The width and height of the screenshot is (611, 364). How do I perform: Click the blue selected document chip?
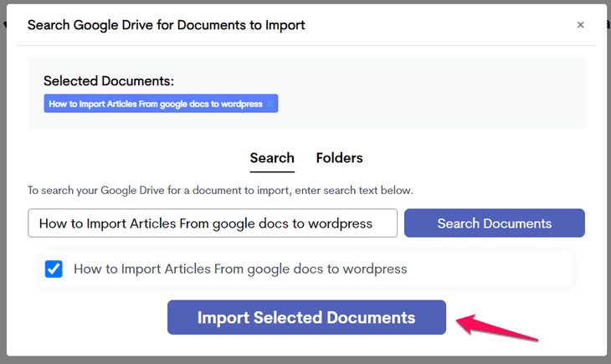coord(155,105)
